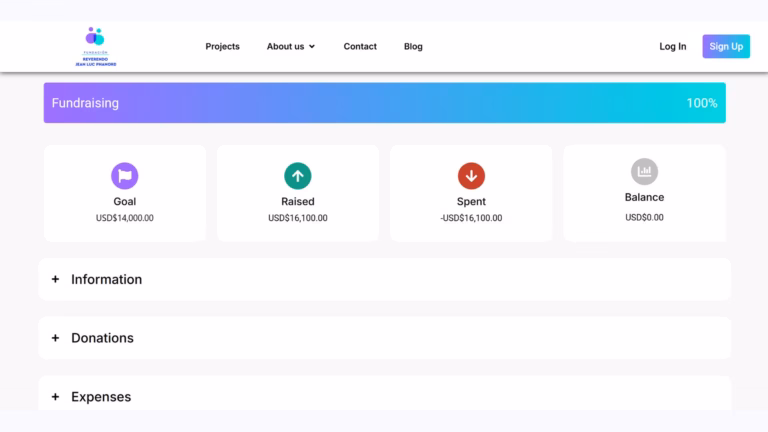The image size is (768, 432).
Task: Open the Contact page
Action: pos(360,46)
